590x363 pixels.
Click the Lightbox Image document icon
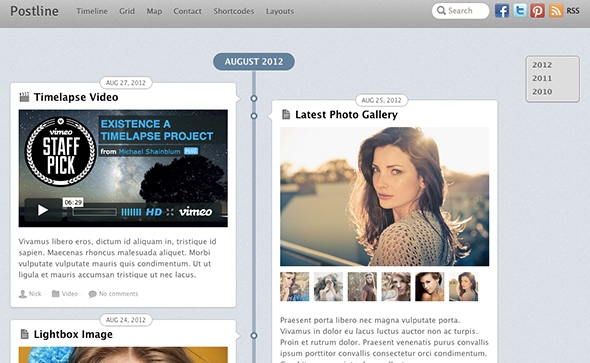click(24, 334)
